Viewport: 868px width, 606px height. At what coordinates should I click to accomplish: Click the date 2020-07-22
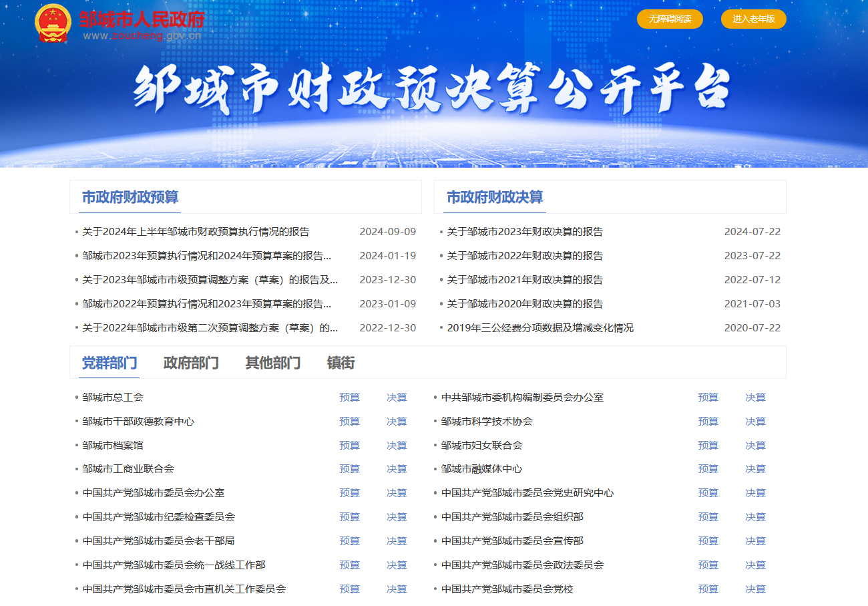pos(752,328)
